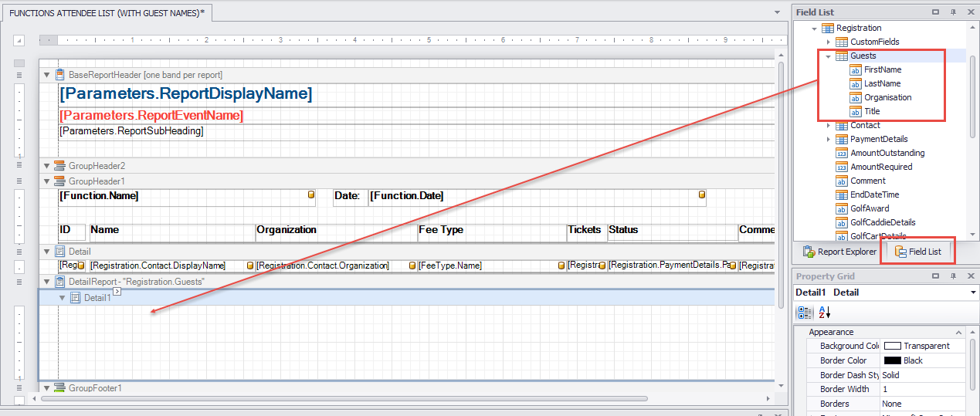Open the Detail1 component selector dropdown
This screenshot has height=416, width=980.
972,293
